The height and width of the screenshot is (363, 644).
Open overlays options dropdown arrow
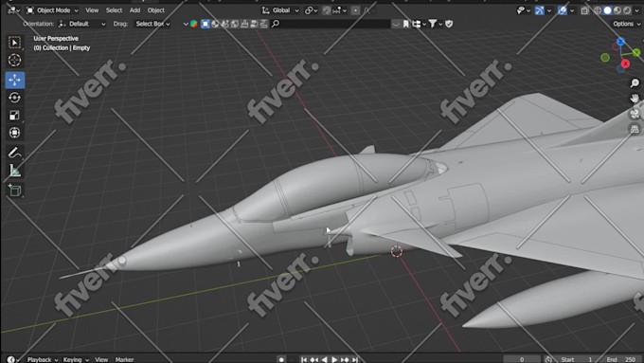click(x=572, y=10)
